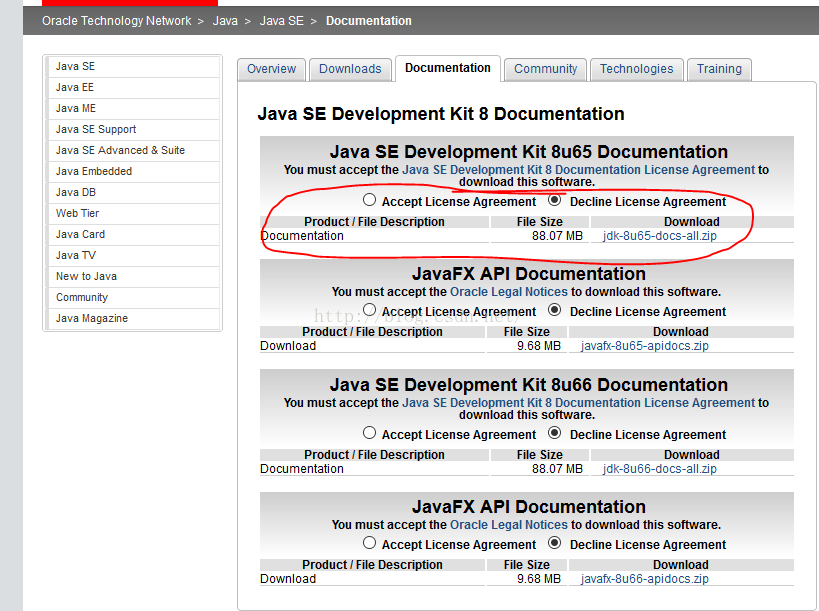This screenshot has height=611, width=819.
Task: Open Java SE in the sidebar
Action: click(x=133, y=66)
